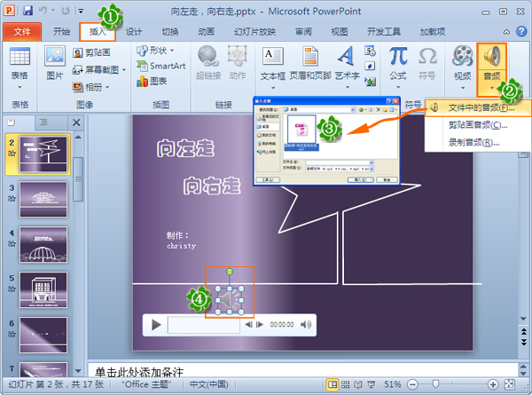Switch to the Outline pane tab

(x=43, y=122)
